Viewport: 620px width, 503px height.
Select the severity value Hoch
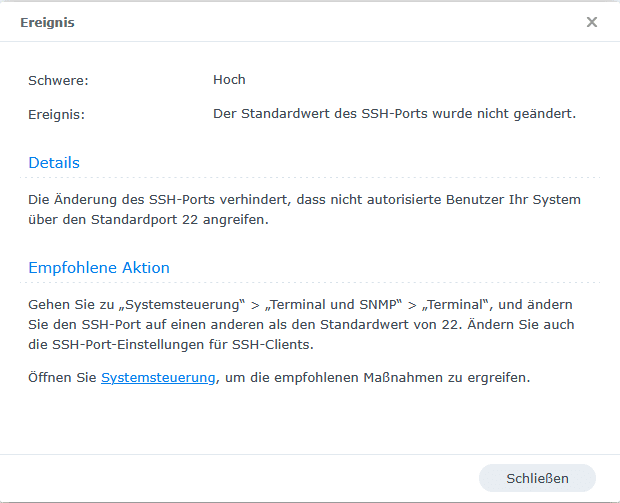pos(229,80)
